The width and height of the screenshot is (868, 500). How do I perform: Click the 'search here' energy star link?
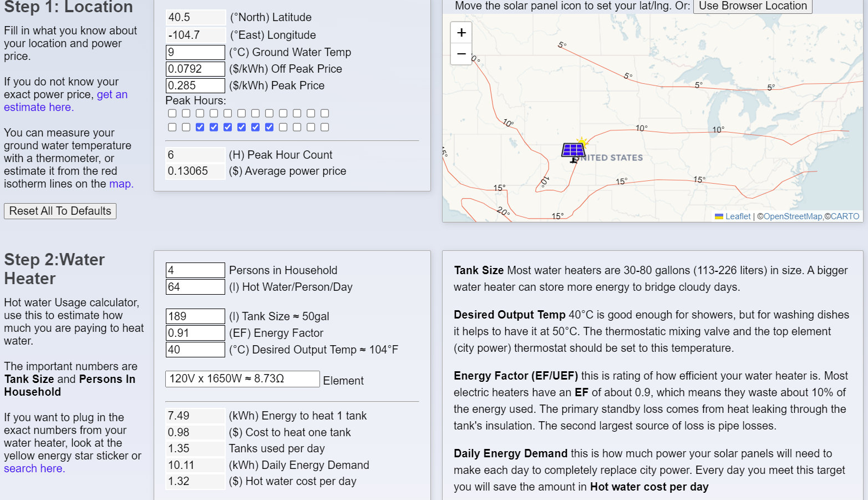[x=34, y=468]
